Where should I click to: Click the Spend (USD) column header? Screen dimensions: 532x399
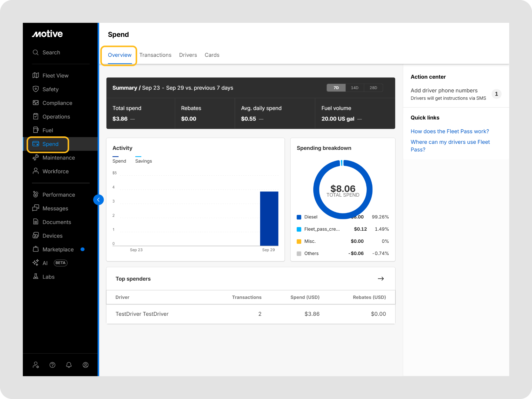pos(305,297)
